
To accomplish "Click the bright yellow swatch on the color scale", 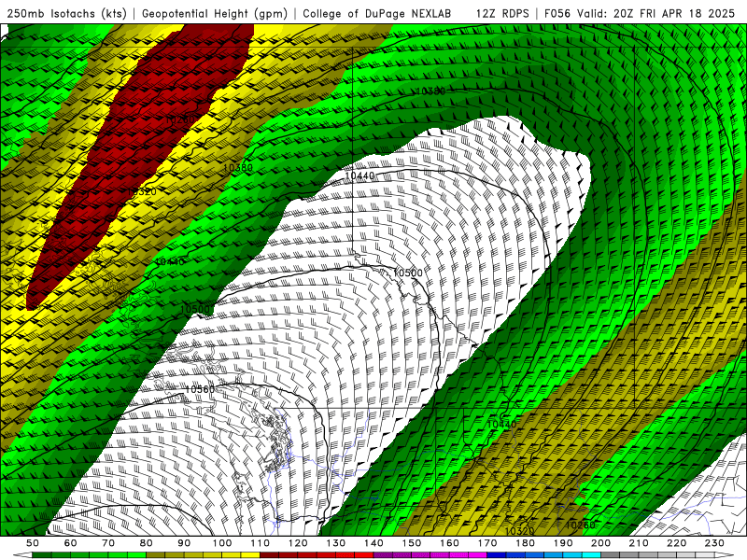I will (x=250, y=554).
